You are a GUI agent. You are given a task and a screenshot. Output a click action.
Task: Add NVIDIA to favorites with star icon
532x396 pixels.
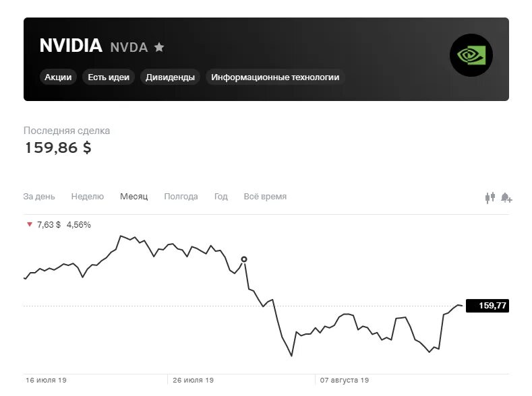point(158,47)
